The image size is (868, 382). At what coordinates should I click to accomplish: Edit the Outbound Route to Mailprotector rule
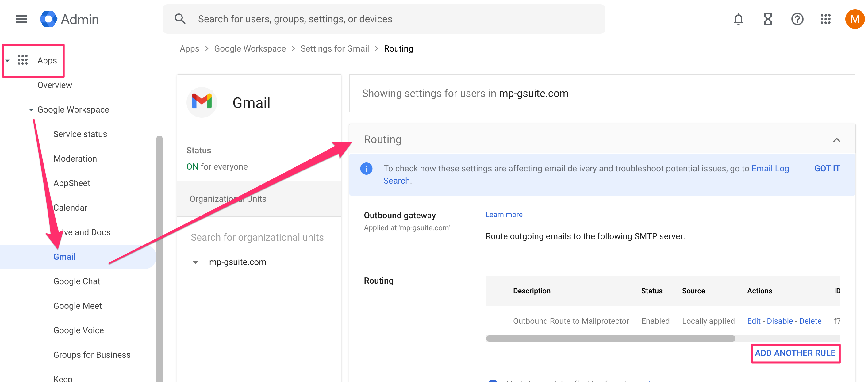click(753, 321)
